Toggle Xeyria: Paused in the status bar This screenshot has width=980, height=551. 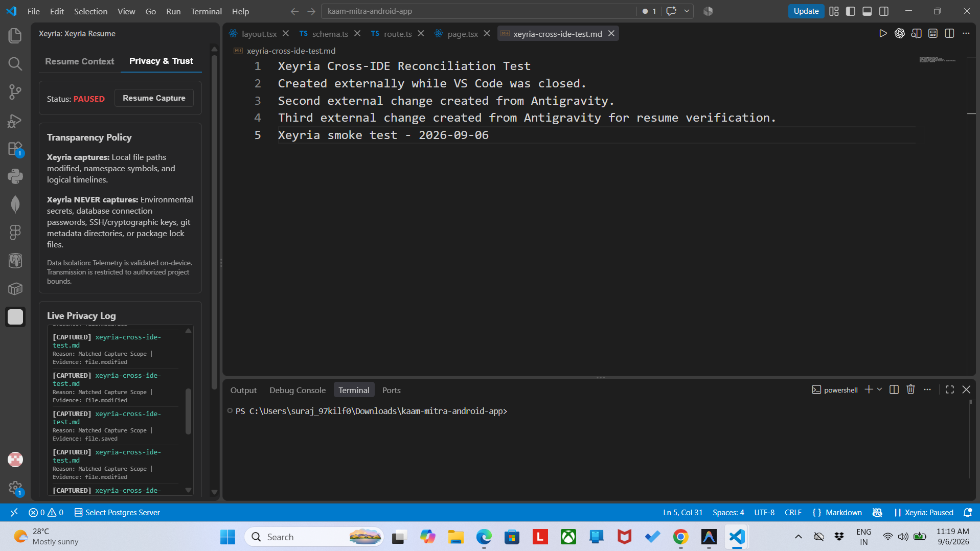coord(923,512)
